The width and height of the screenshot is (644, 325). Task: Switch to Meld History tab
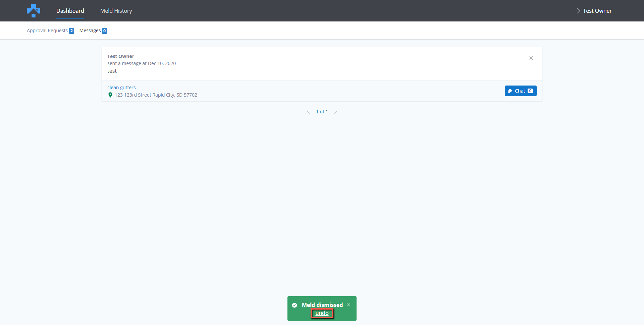(x=116, y=11)
